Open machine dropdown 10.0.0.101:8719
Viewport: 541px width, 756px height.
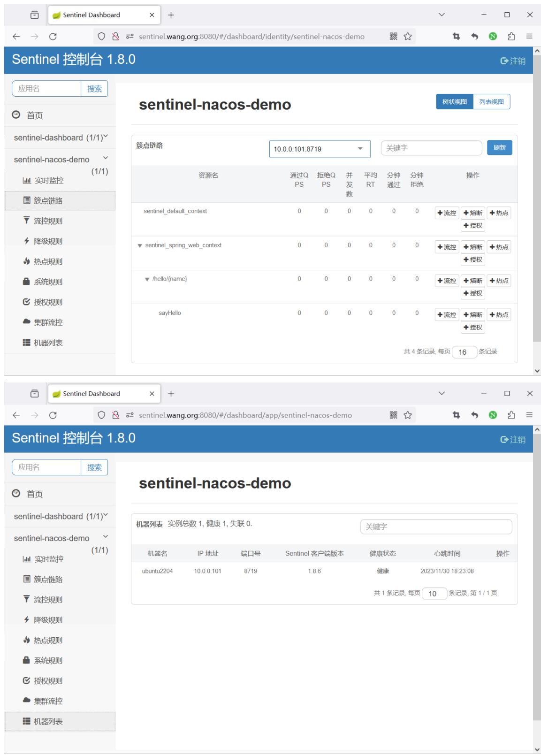(x=320, y=149)
